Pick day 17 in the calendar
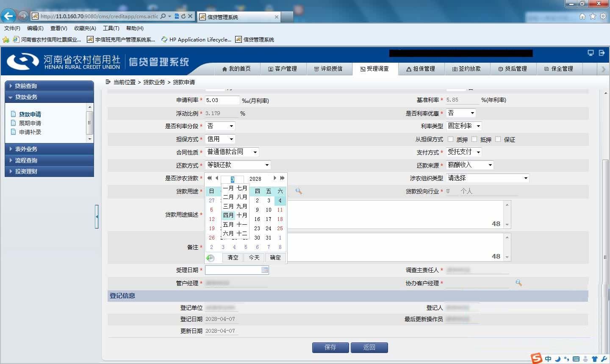610x364 pixels. point(269,219)
